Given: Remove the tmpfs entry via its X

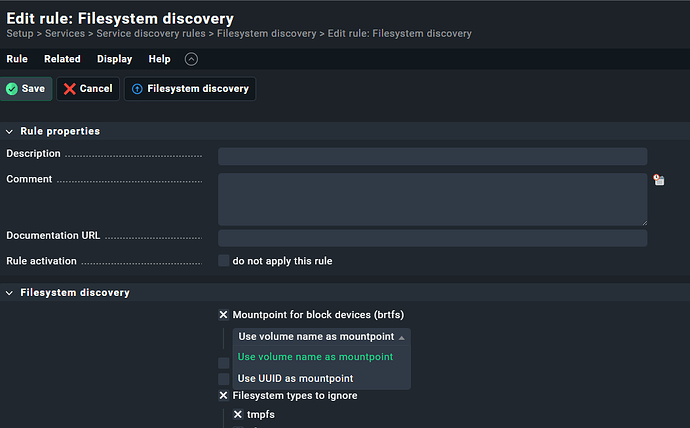Looking at the screenshot, I should tap(238, 414).
